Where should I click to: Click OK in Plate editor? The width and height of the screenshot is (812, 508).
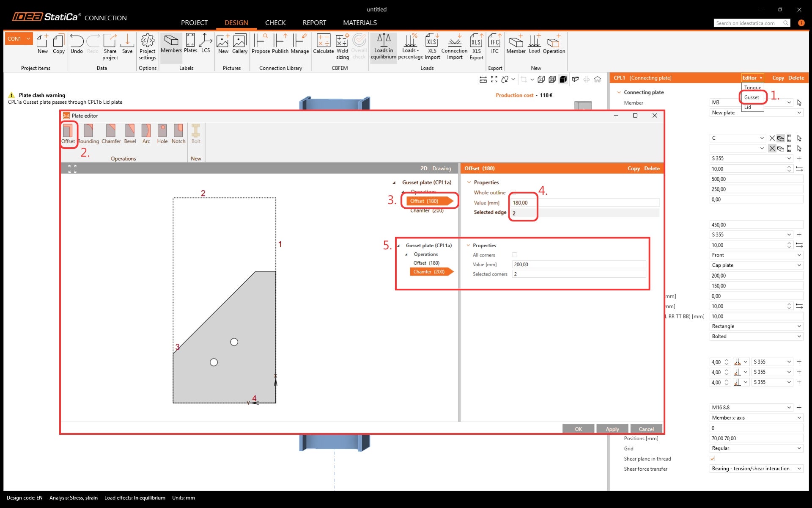point(578,429)
